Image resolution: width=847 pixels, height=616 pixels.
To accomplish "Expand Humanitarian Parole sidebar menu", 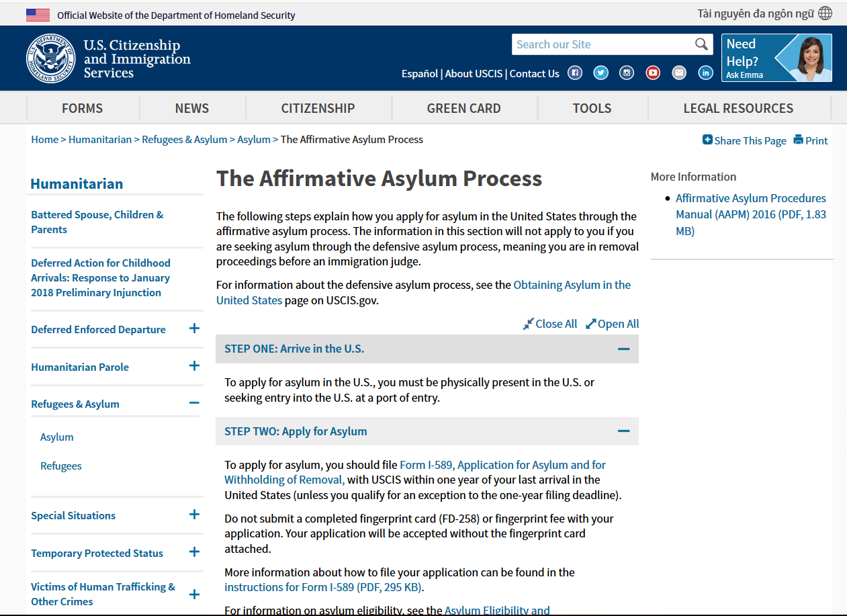I will pyautogui.click(x=194, y=366).
